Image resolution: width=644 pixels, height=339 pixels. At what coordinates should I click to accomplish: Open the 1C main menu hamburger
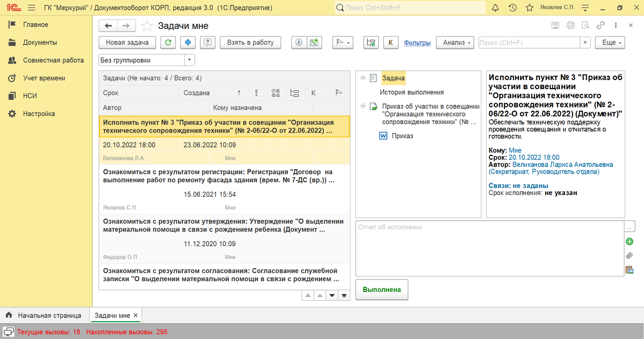(32, 8)
